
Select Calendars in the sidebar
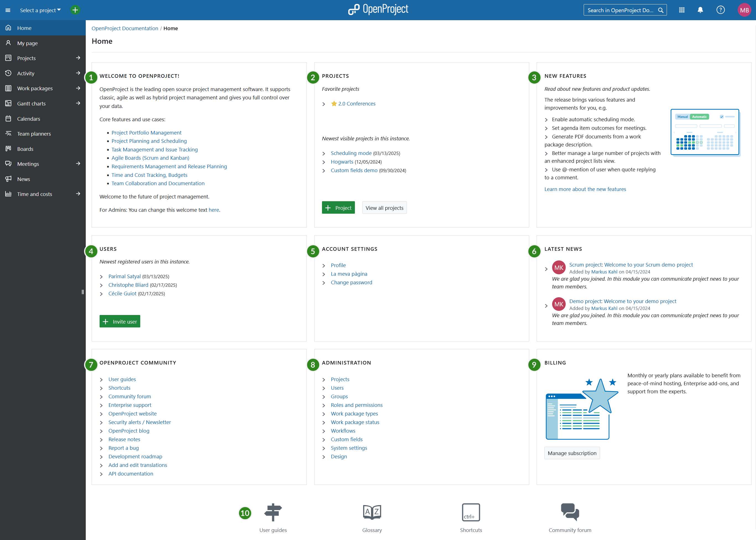[x=43, y=119]
